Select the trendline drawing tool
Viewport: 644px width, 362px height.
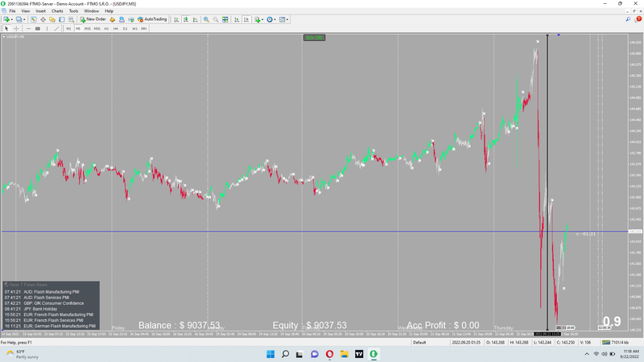[56, 28]
